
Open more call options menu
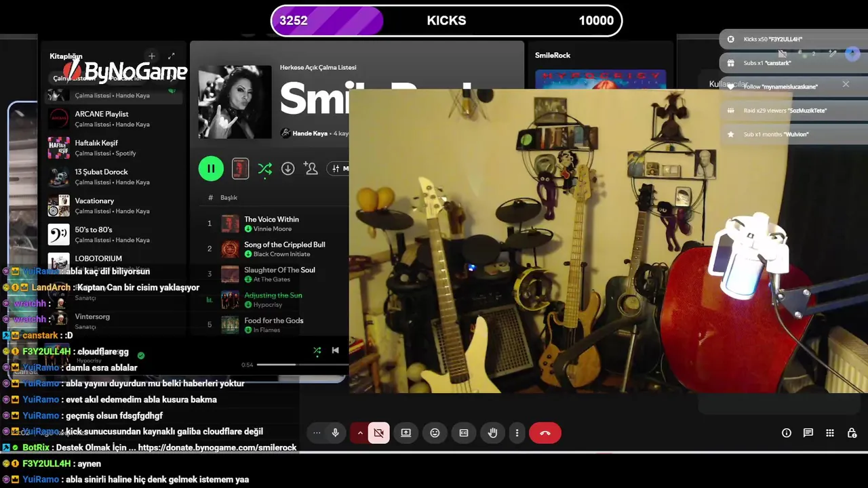(517, 433)
